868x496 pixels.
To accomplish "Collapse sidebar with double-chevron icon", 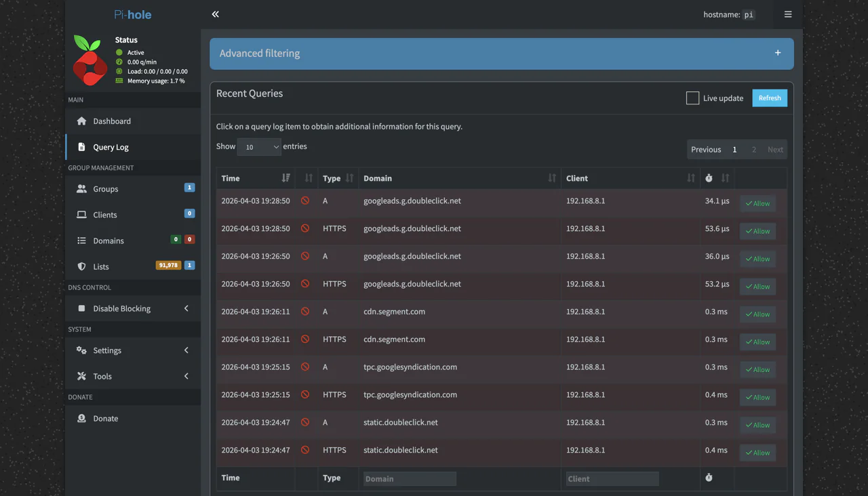I will pyautogui.click(x=215, y=14).
